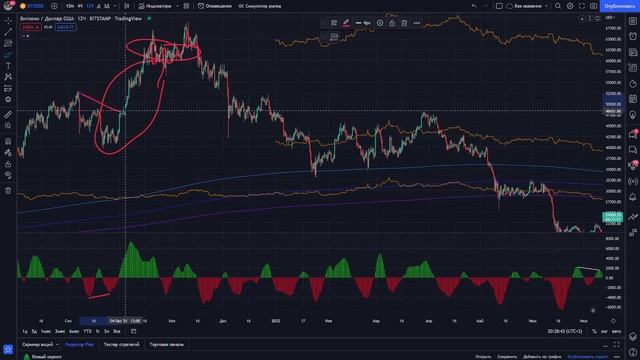The width and height of the screenshot is (640, 360).
Task: Lock the selected drawing
Action: coord(392,23)
